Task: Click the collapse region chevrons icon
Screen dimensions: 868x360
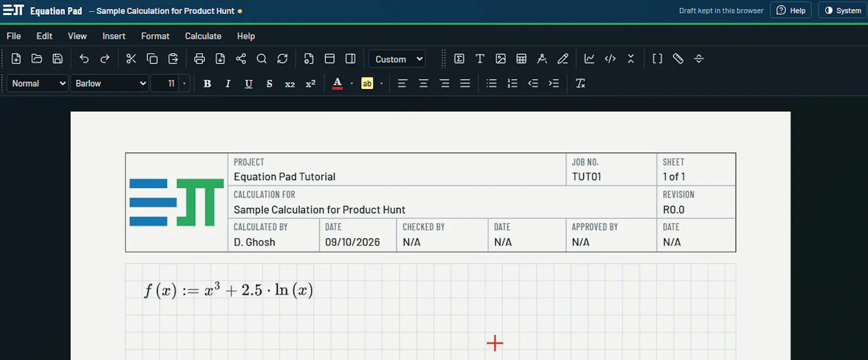Action: point(631,59)
